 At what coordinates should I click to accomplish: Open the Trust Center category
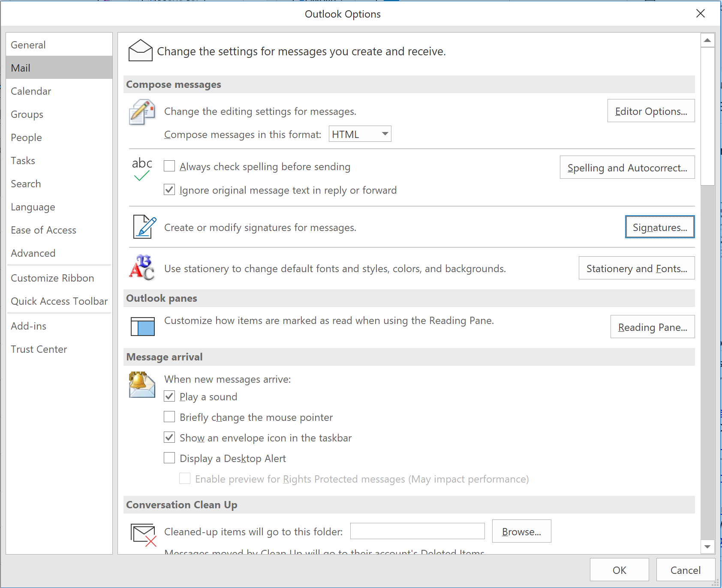point(59,349)
